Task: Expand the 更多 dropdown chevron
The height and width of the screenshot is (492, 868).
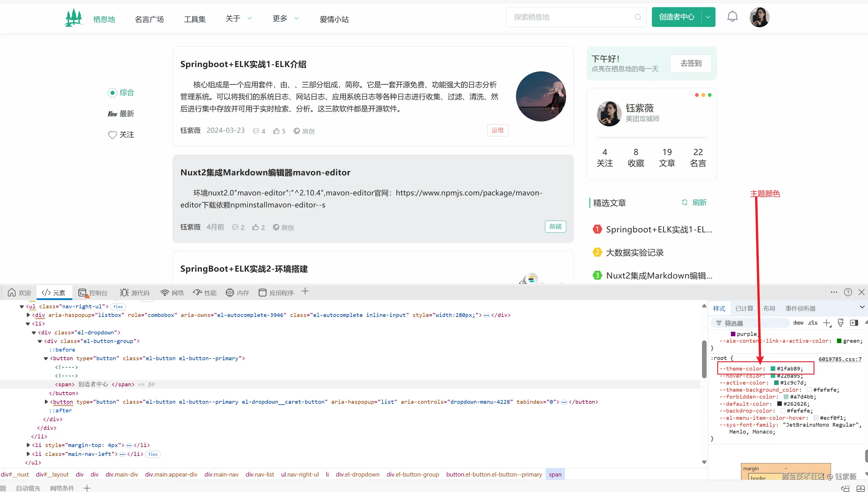Action: click(x=296, y=18)
